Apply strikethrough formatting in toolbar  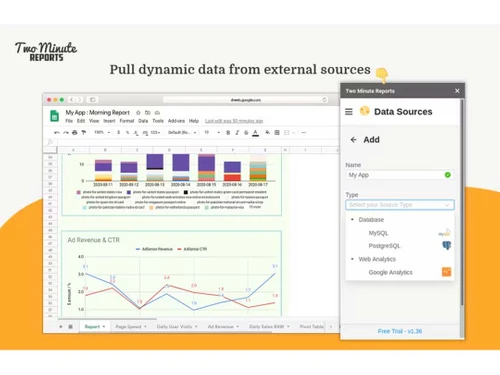[246, 133]
